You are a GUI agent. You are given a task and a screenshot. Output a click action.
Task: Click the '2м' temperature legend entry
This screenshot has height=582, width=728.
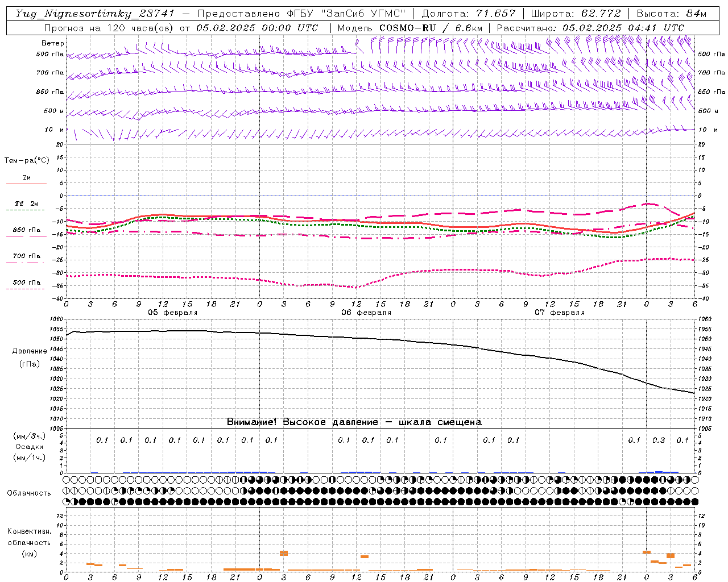27,178
